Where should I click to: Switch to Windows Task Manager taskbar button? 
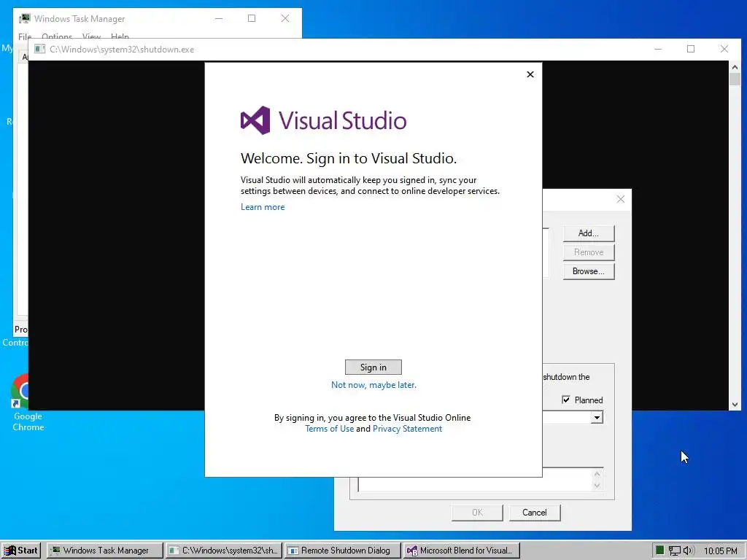pyautogui.click(x=105, y=551)
